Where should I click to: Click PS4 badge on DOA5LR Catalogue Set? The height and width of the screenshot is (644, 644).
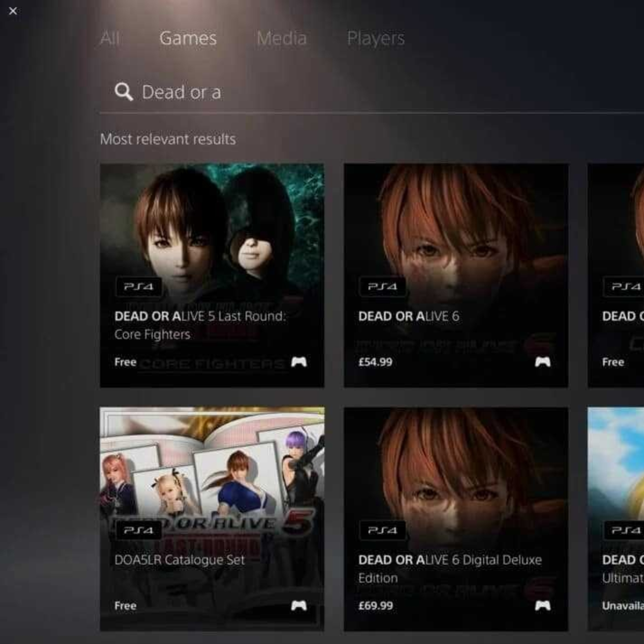coord(139,530)
